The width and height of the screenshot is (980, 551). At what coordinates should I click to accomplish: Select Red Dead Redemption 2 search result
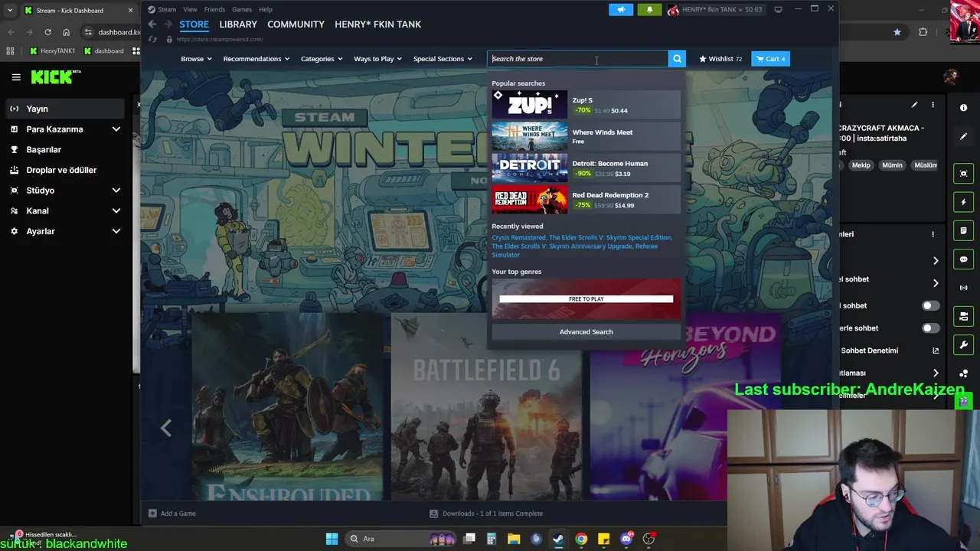point(586,200)
